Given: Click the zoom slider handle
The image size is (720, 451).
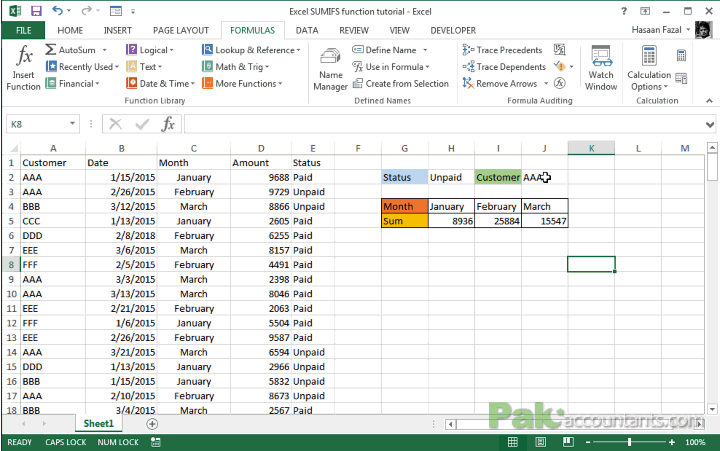Looking at the screenshot, I should coord(629,442).
